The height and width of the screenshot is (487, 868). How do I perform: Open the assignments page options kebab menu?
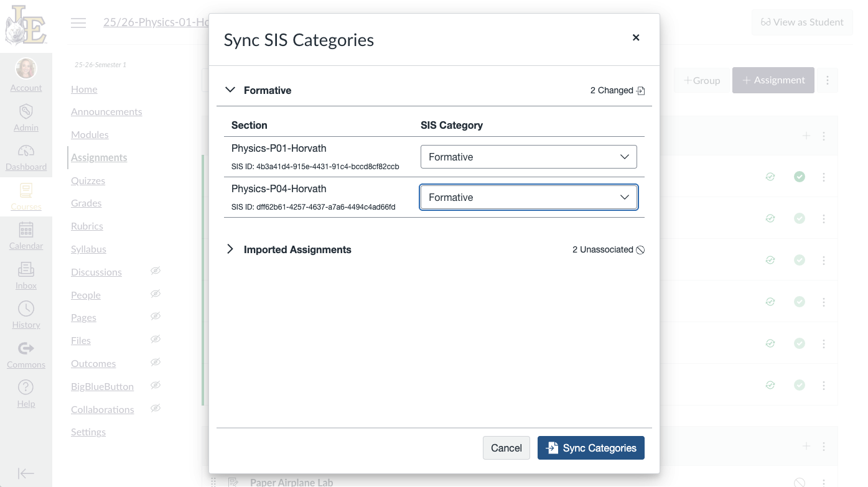(x=828, y=80)
